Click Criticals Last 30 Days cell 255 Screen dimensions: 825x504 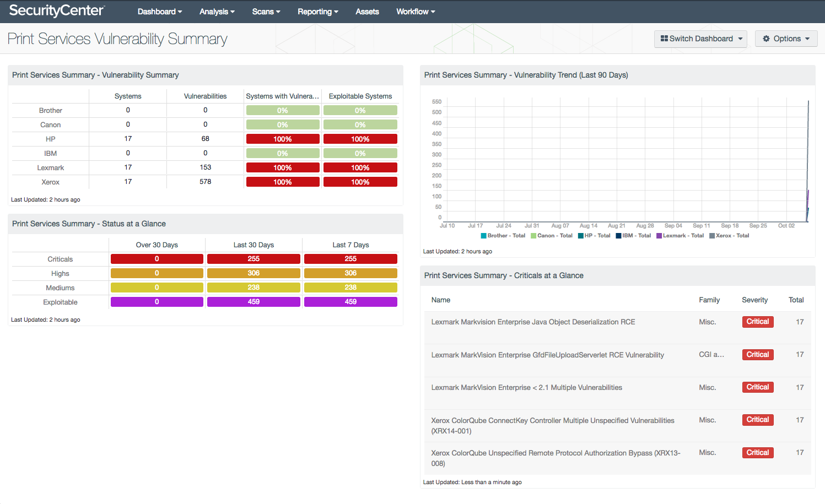tap(254, 259)
